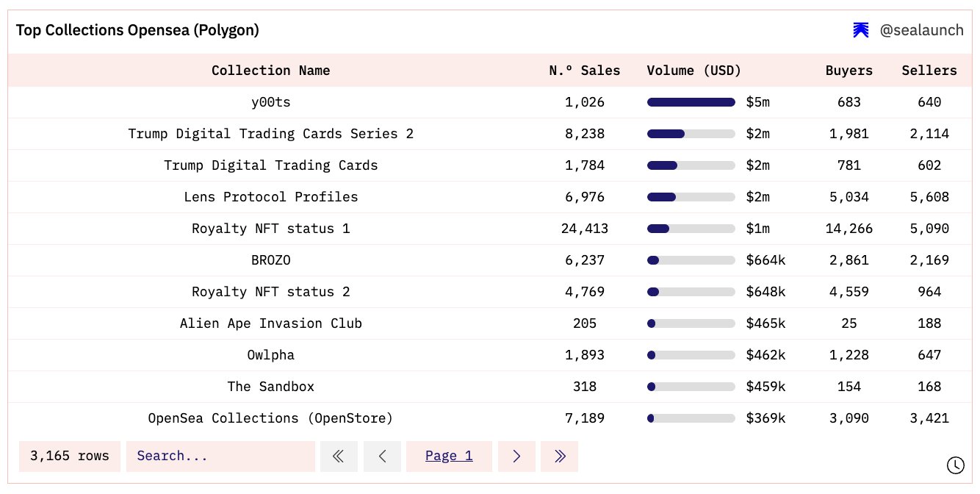Sort by Buyers column header
Image resolution: width=980 pixels, height=494 pixels.
coord(849,71)
